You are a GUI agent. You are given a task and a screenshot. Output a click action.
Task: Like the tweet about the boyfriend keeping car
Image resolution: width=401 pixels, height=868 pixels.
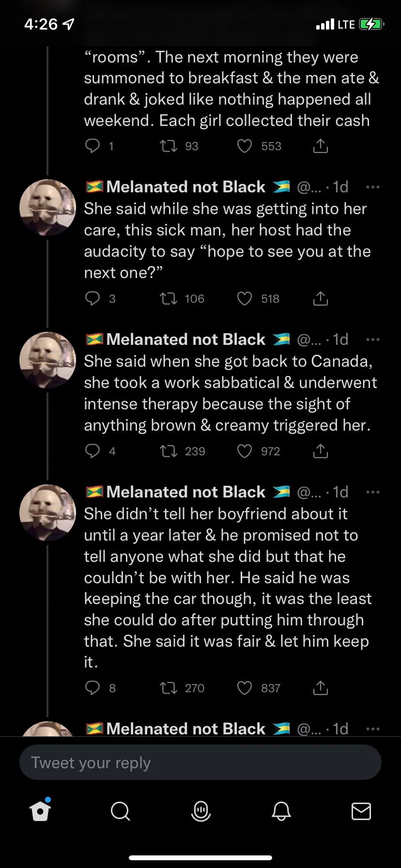pos(245,688)
